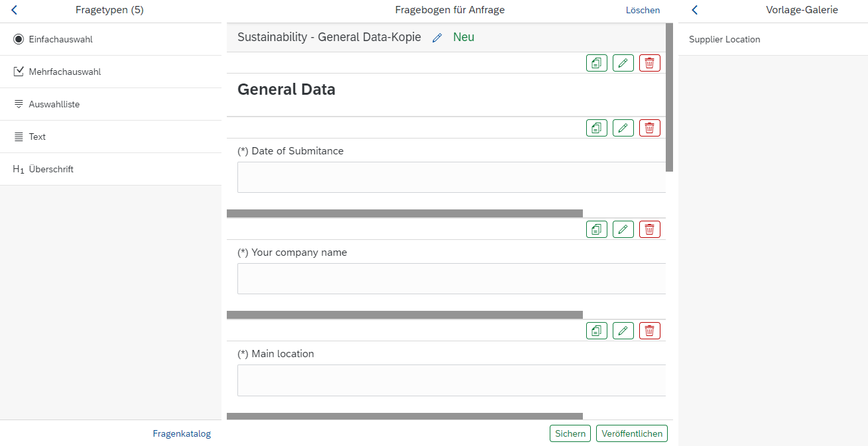868x446 pixels.
Task: Copy the General Data heading block
Action: click(597, 63)
